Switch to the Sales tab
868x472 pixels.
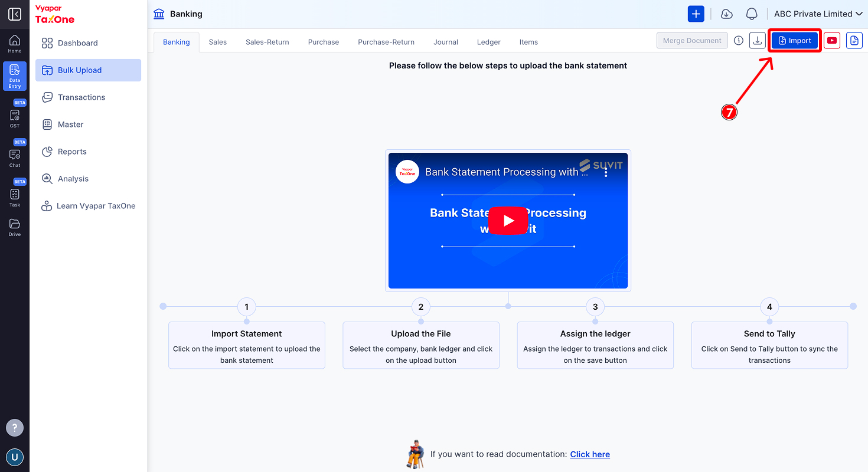pyautogui.click(x=218, y=42)
